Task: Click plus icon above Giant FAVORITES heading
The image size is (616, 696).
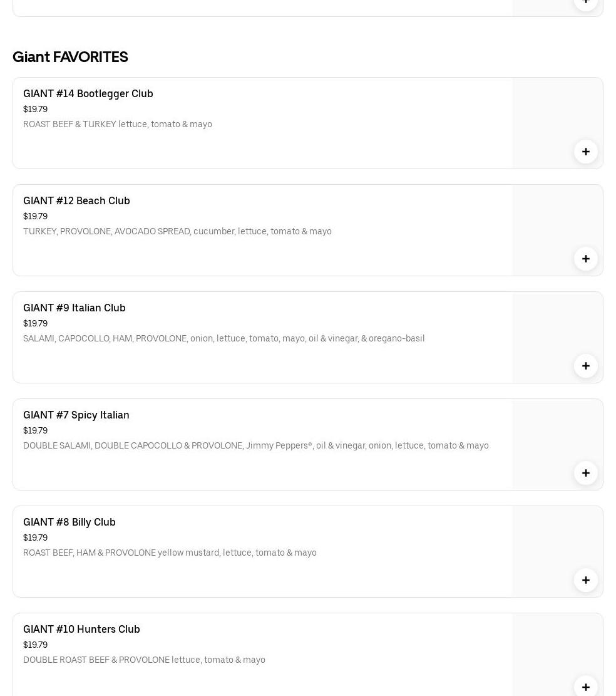Action: [x=585, y=3]
